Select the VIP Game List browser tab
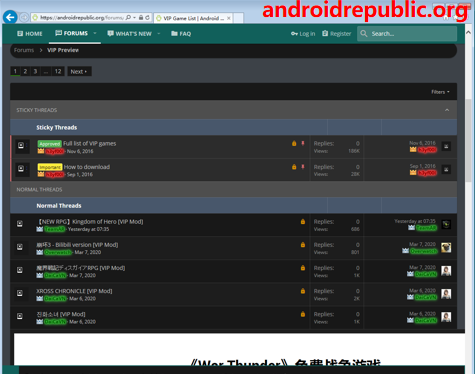The width and height of the screenshot is (476, 374). 193,18
